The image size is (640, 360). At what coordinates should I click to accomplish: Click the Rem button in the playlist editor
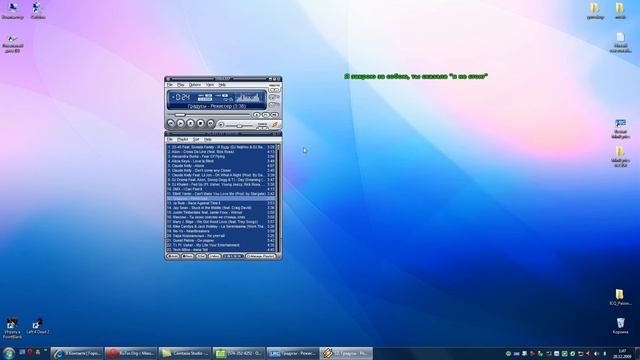coord(187,256)
